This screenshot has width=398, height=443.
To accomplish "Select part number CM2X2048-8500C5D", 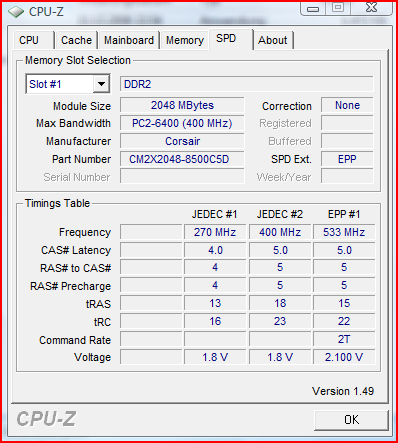I will [x=182, y=159].
